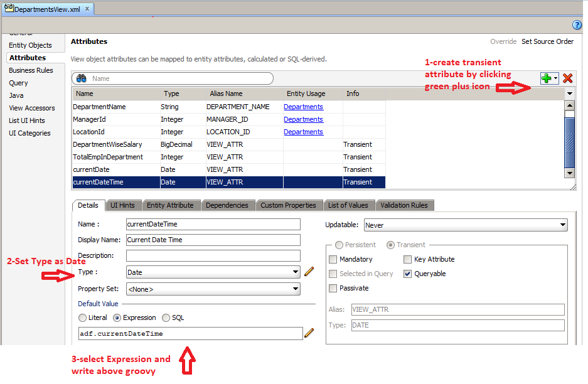Select Attributes in the sidebar
The width and height of the screenshot is (588, 384).
pos(28,58)
